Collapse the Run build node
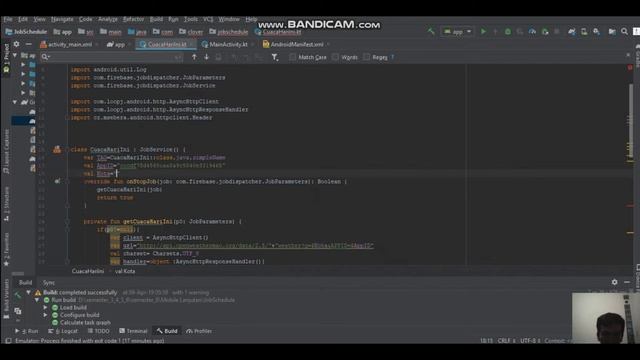The image size is (640, 360). 37,300
